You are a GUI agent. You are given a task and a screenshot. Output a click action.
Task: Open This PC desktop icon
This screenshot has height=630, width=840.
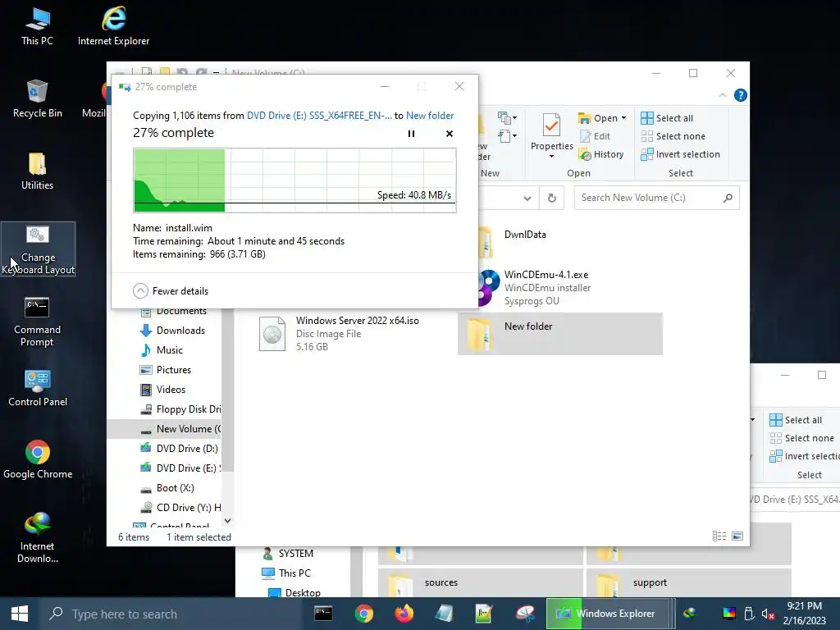(x=37, y=27)
